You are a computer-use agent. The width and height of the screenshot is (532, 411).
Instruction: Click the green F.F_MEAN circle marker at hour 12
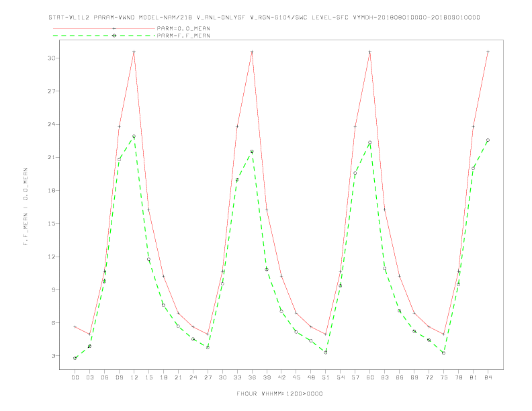pyautogui.click(x=134, y=136)
